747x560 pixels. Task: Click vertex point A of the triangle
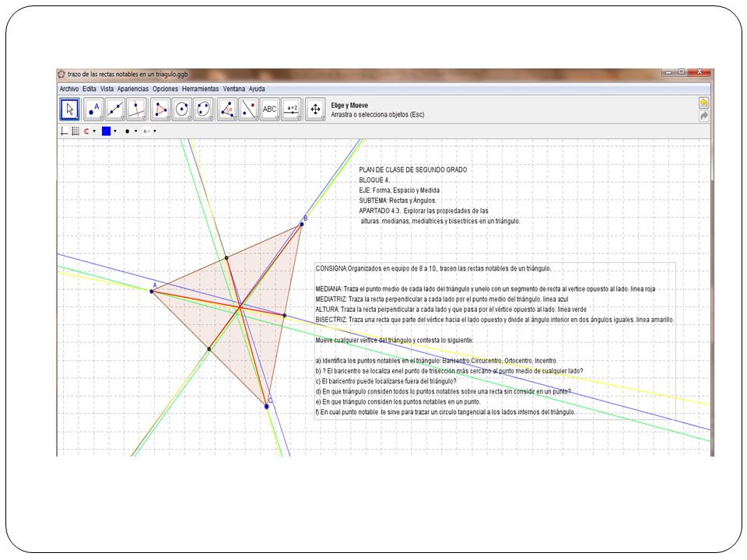pyautogui.click(x=152, y=292)
